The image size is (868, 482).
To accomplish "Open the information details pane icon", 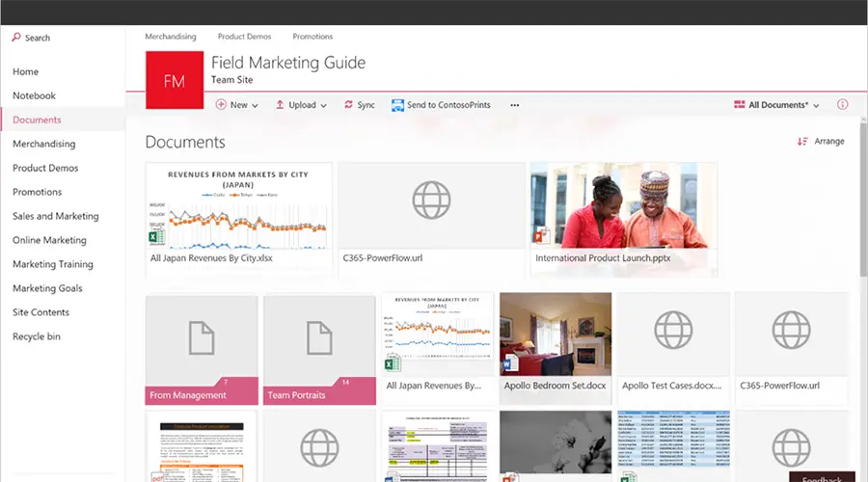I will pos(842,104).
